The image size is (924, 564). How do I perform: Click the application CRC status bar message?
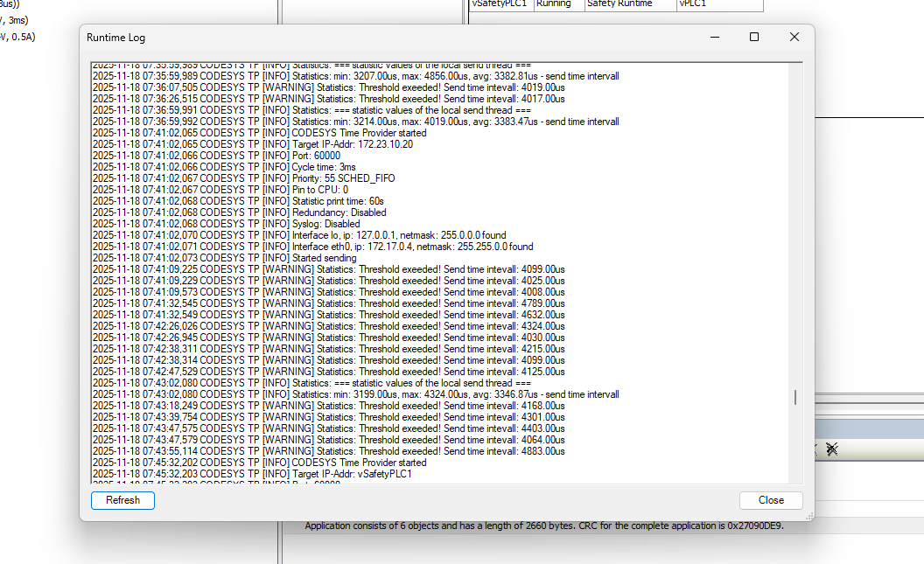point(543,526)
